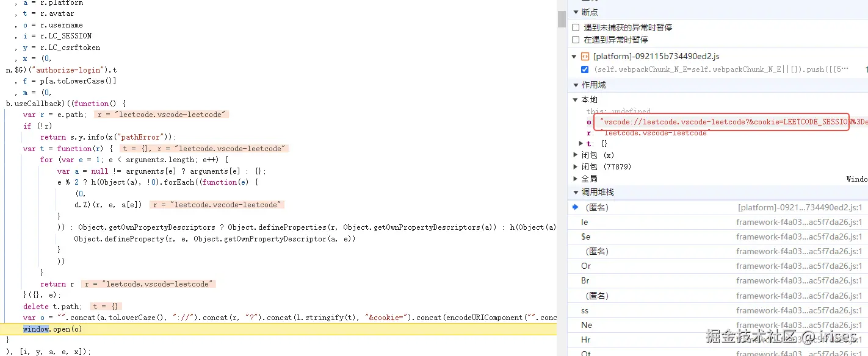Click the , t = r.avatar line
Screen dimensions: 868x356
click(45, 14)
